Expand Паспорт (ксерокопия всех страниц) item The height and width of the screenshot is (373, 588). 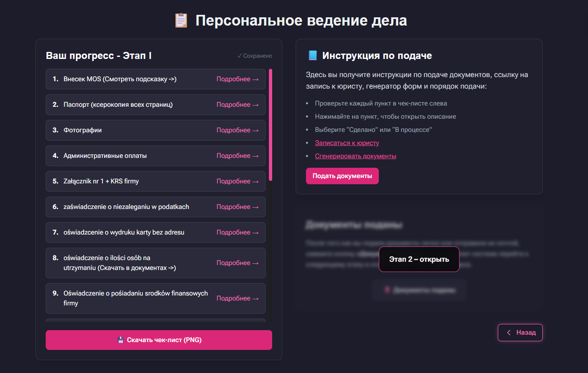point(156,105)
